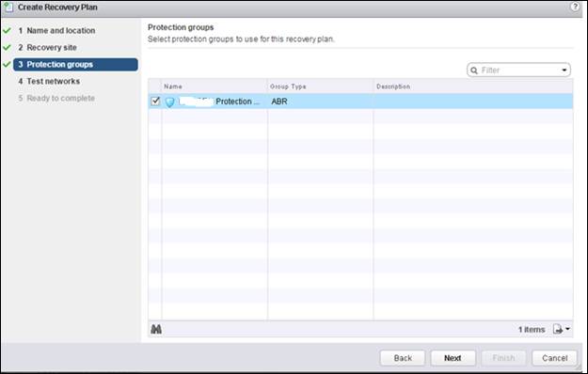This screenshot has height=374, width=588.
Task: Click the Cancel button
Action: pos(554,358)
